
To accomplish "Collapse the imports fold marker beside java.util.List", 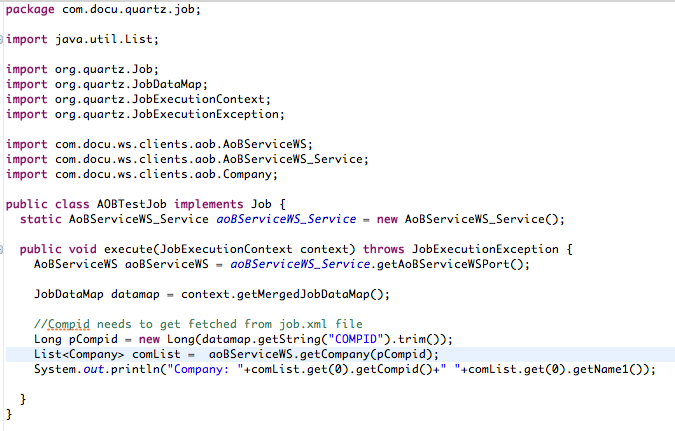I will click(x=3, y=40).
